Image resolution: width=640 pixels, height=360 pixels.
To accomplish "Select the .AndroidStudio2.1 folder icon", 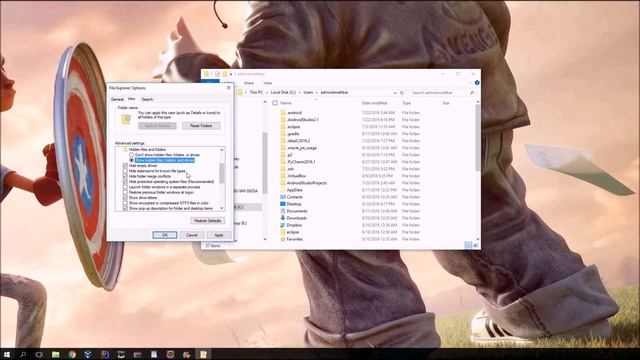I will (x=283, y=120).
